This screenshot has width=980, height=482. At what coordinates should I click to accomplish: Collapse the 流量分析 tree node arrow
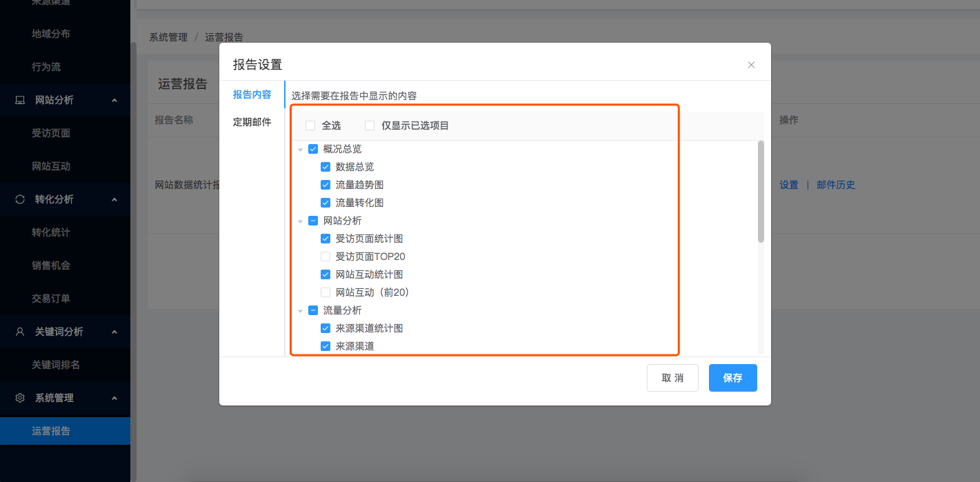300,311
